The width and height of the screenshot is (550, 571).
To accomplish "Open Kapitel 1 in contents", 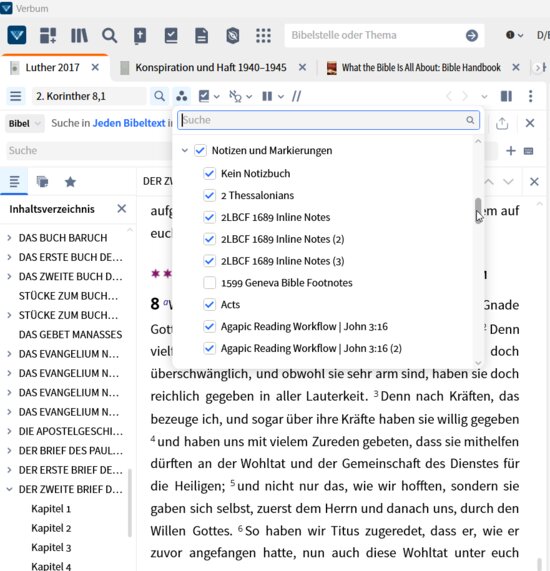I will tap(51, 508).
